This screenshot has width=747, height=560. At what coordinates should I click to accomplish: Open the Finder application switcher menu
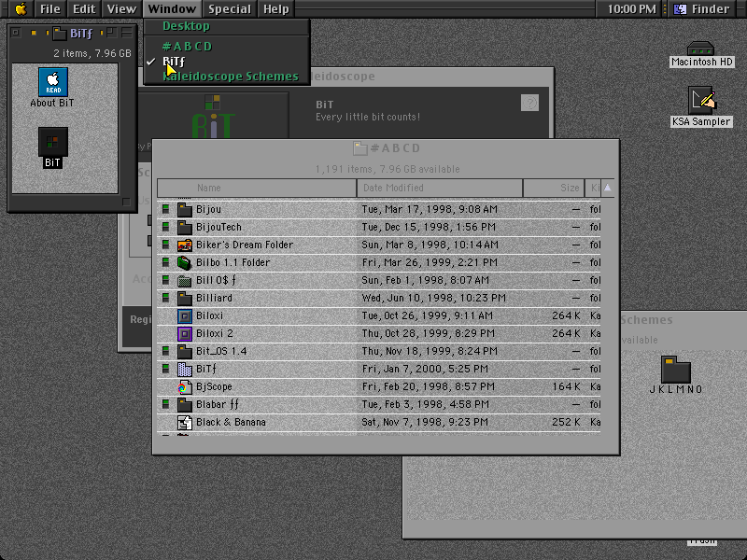704,8
